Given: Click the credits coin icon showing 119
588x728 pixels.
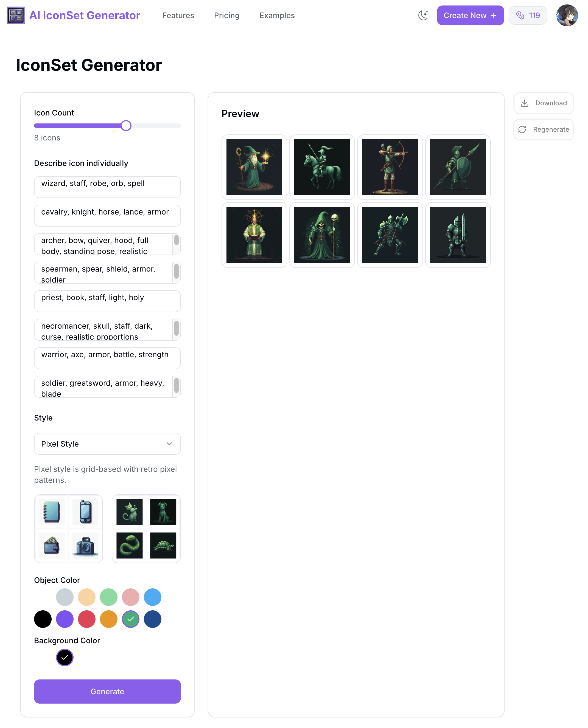Looking at the screenshot, I should (x=520, y=15).
